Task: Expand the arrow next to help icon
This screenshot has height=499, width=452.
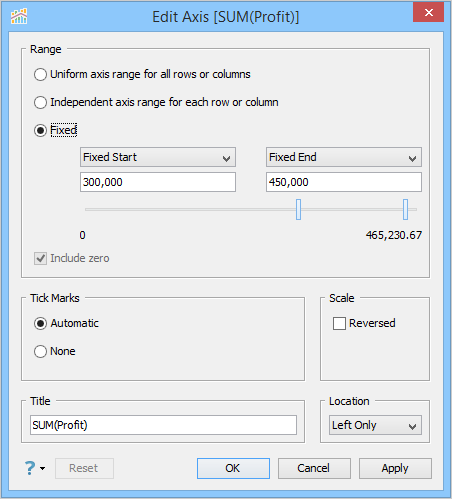Action: tap(42, 468)
